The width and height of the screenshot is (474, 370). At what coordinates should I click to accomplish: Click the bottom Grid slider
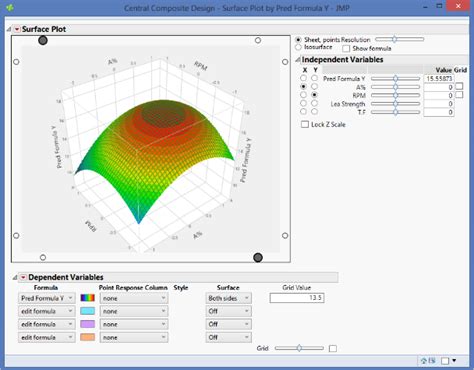pos(299,348)
